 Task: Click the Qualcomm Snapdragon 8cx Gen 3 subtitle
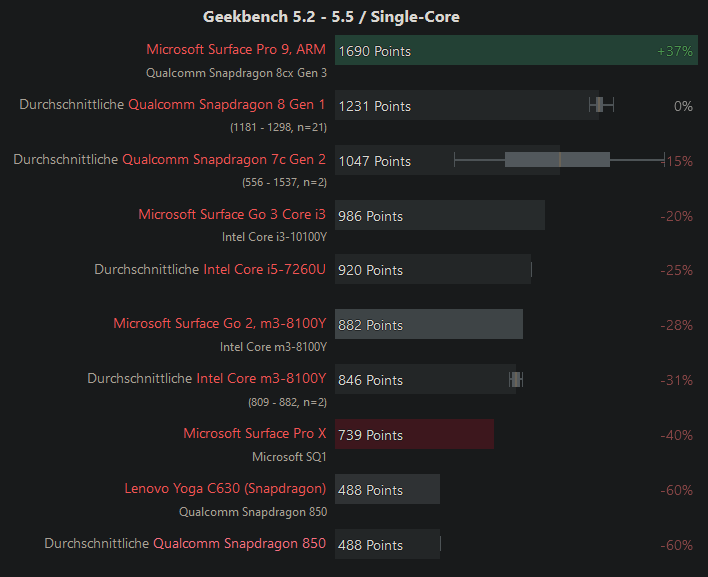(236, 73)
